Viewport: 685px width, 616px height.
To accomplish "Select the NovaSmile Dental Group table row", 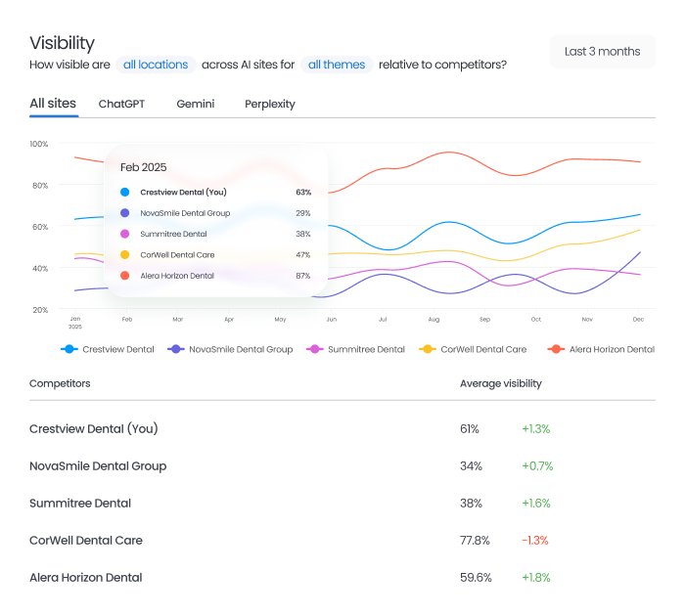I will 342,465.
